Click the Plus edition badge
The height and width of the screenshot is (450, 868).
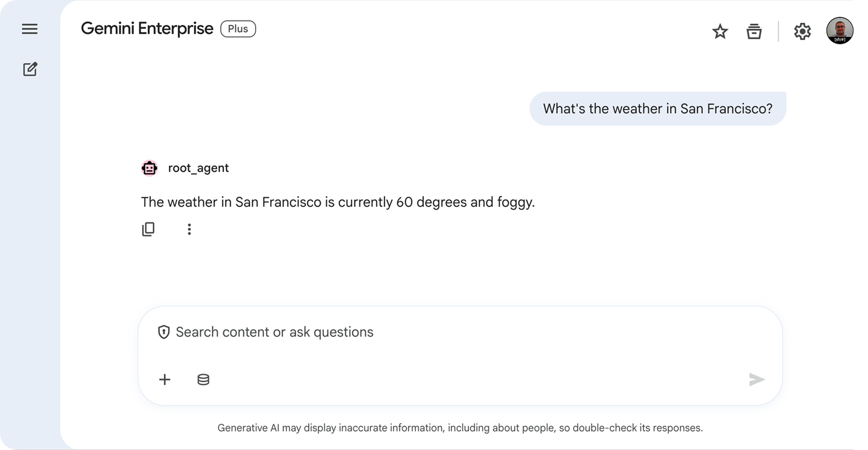tap(238, 29)
